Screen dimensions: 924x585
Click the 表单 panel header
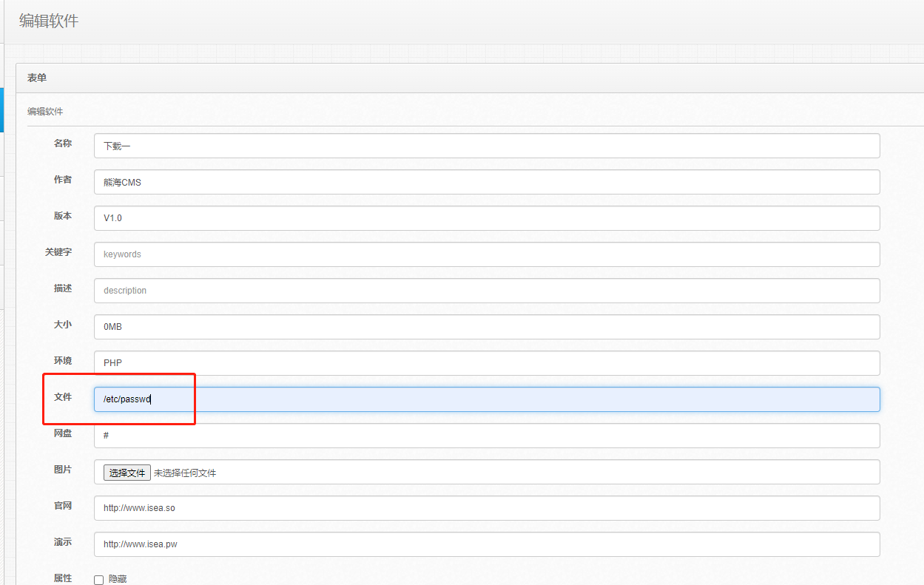(37, 78)
